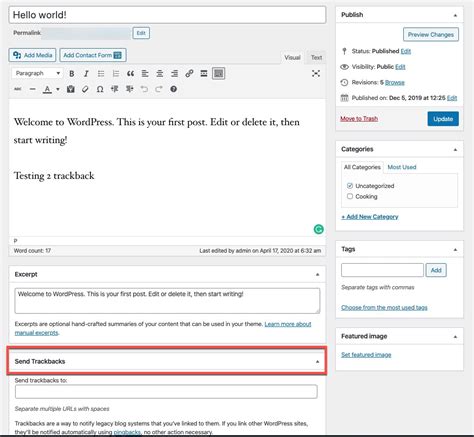Click the permalink Edit button
Viewport: 474px width, 437px height.
(x=141, y=33)
